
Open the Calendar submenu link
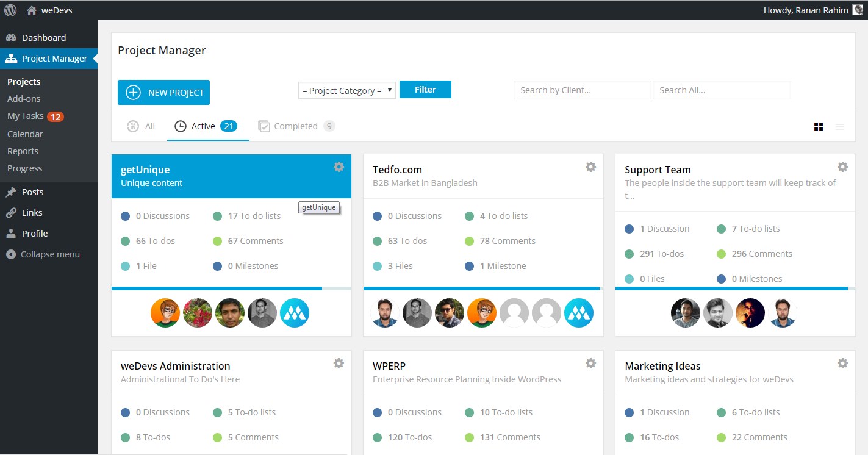coord(25,134)
